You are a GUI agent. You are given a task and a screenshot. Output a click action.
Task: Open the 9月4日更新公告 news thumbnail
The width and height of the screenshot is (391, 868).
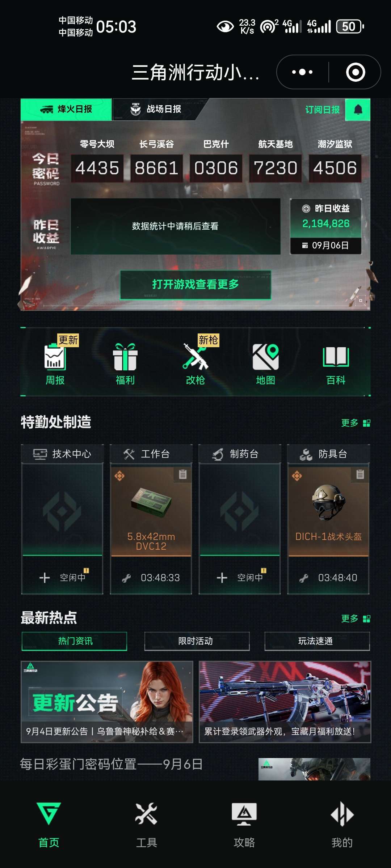[107, 702]
